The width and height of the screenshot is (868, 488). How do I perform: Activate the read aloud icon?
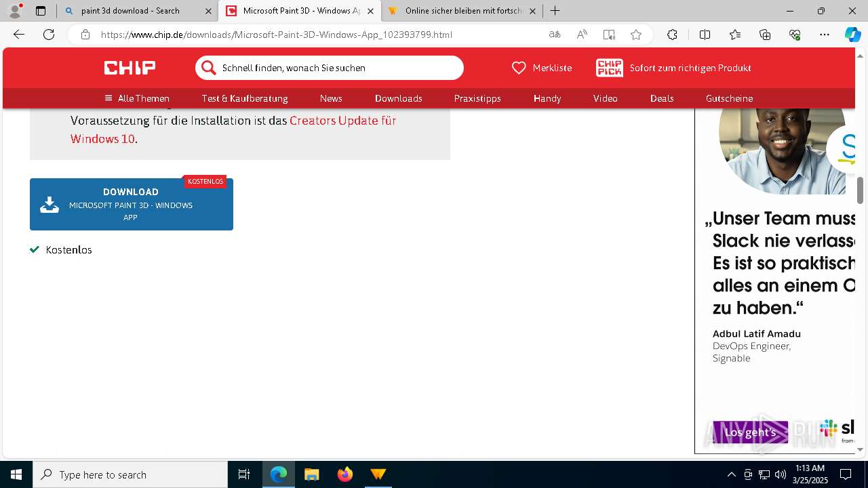coord(582,35)
